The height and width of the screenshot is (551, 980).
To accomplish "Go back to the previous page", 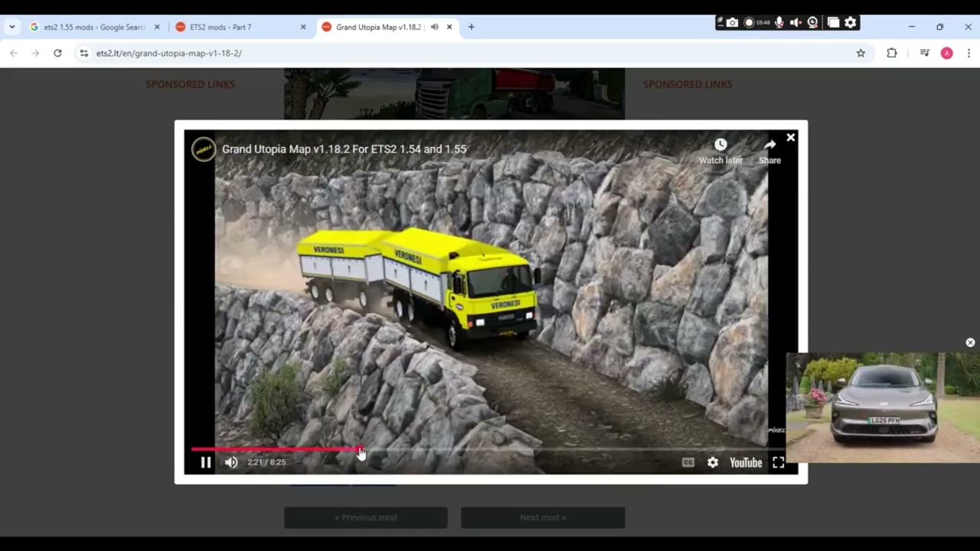I will point(14,53).
